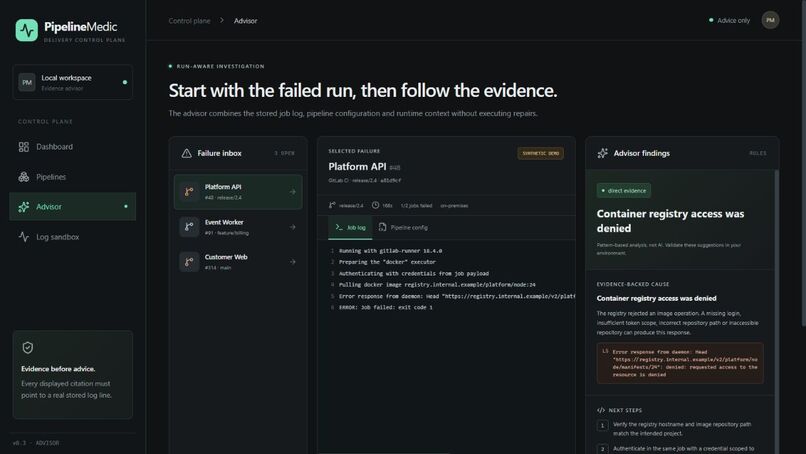The width and height of the screenshot is (806, 454).
Task: Click the file icon on Pipeline config tab
Action: pyautogui.click(x=382, y=227)
